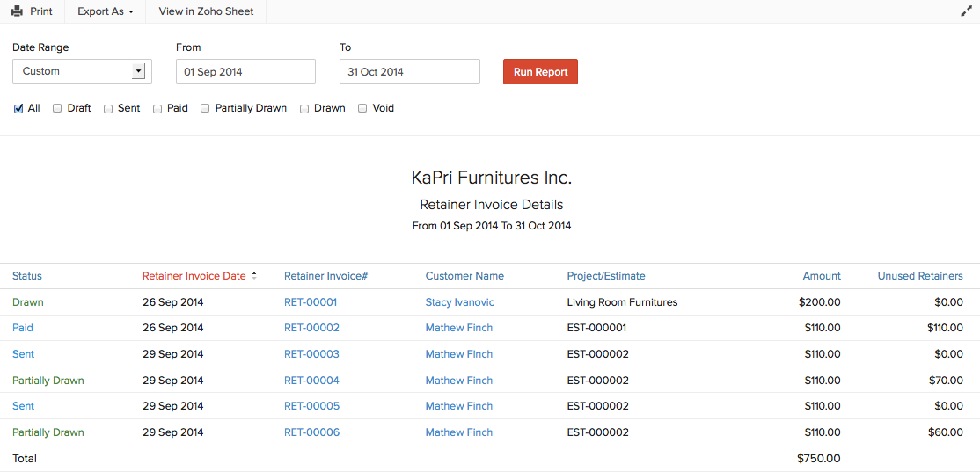Click Sent status in RET-00005 row

pyautogui.click(x=23, y=406)
